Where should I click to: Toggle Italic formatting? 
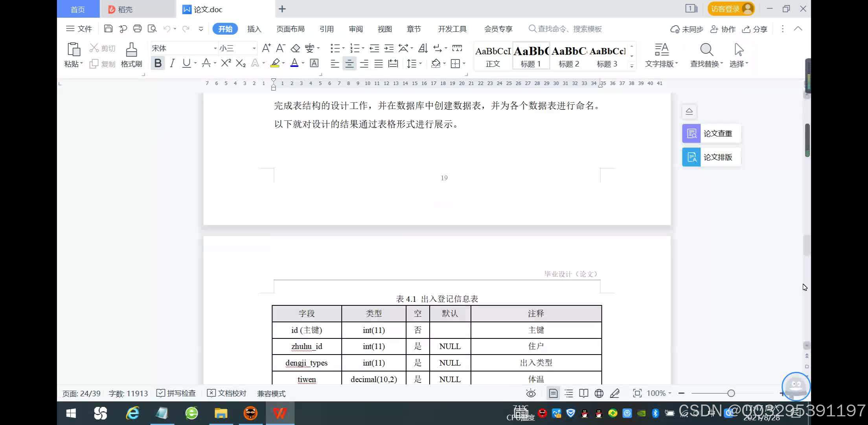(x=172, y=63)
